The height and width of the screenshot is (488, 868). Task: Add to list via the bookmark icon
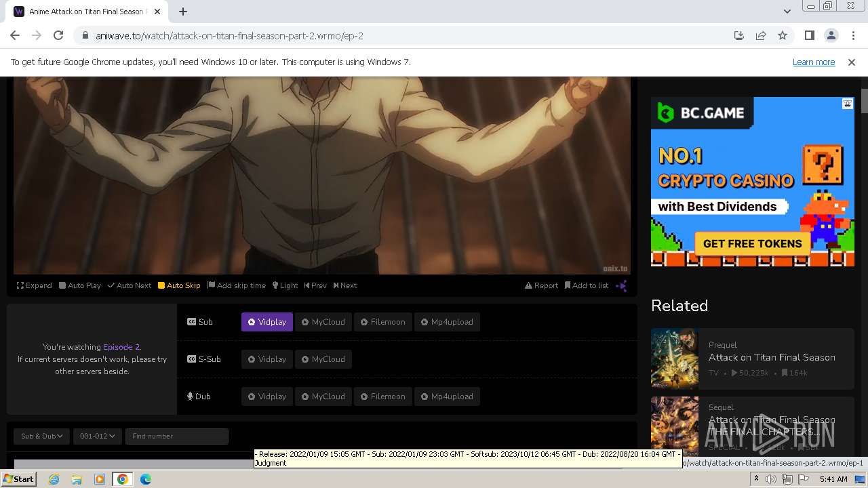coord(587,285)
